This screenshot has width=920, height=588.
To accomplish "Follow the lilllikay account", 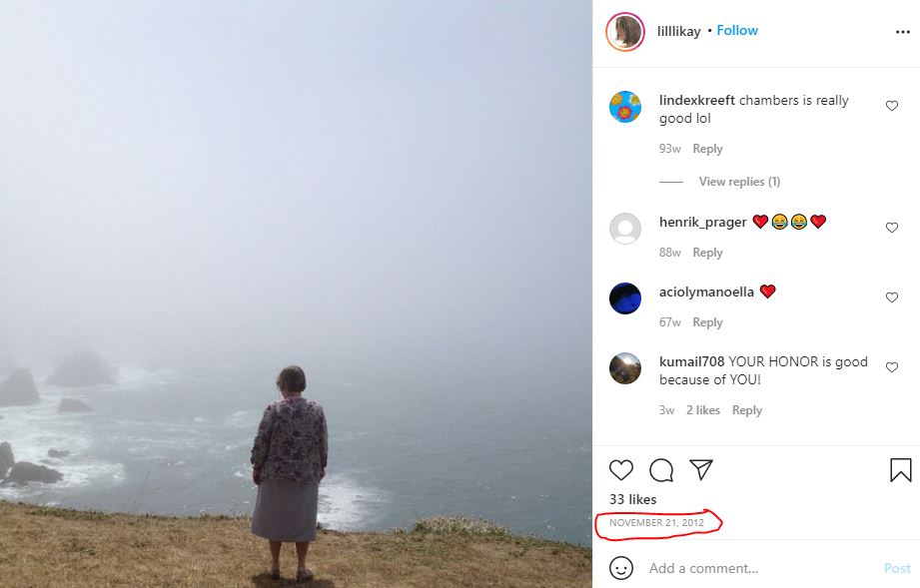I will tap(737, 31).
